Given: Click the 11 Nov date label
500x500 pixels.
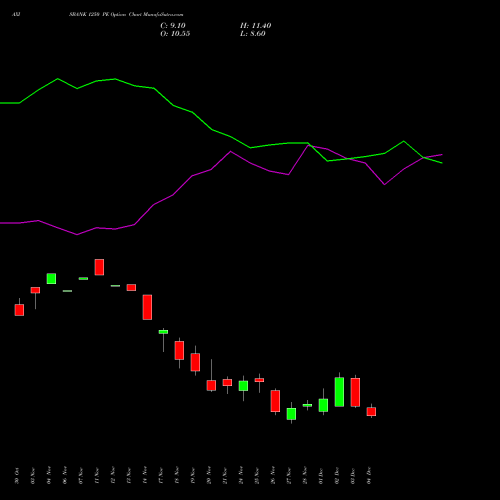Looking at the screenshot, I should click(97, 476).
